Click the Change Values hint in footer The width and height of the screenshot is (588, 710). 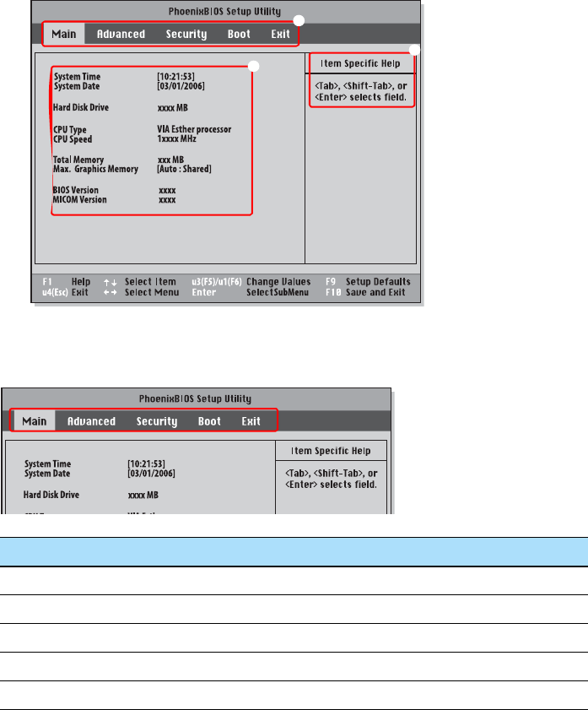point(278,282)
